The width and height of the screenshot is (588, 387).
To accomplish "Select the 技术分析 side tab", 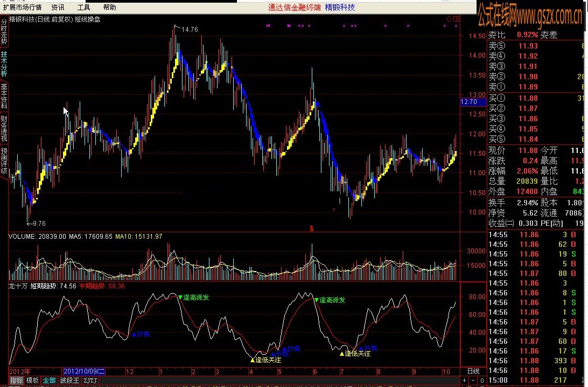I will 4,64.
